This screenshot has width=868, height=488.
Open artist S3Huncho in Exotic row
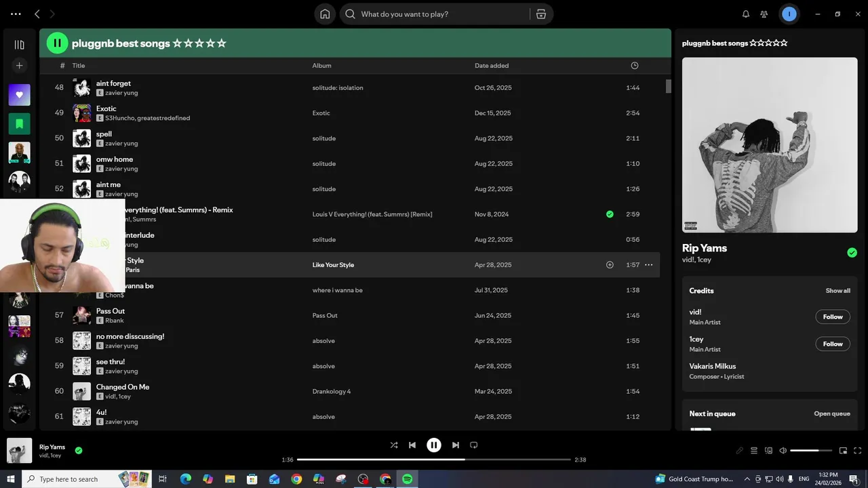tap(119, 118)
